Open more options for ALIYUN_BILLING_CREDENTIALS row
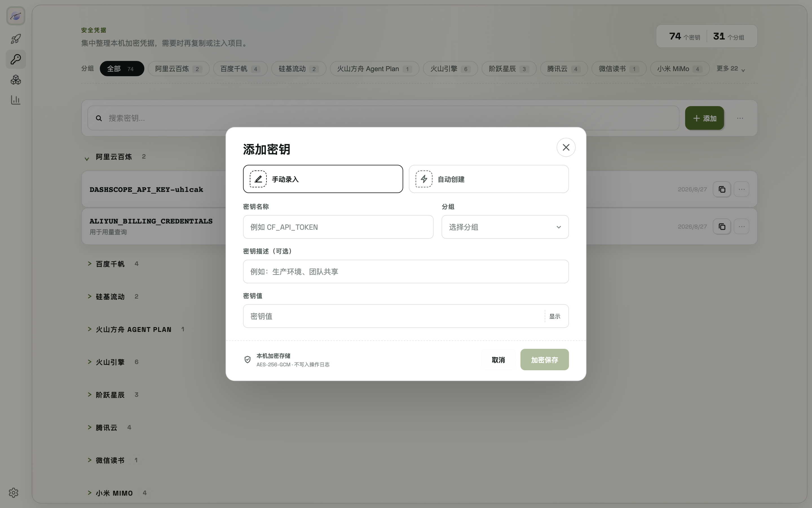This screenshot has width=812, height=508. [742, 227]
